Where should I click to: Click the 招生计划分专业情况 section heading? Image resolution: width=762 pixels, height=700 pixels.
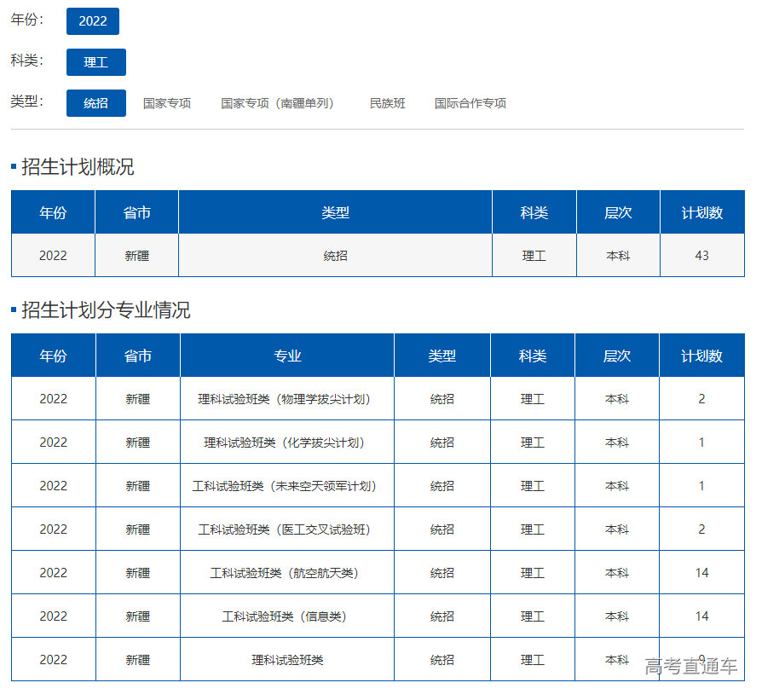pyautogui.click(x=106, y=310)
